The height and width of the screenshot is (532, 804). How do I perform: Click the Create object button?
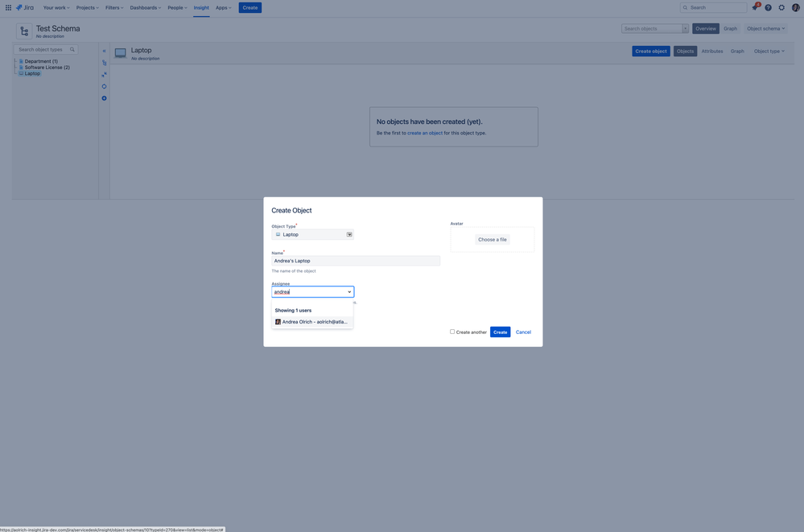click(651, 52)
